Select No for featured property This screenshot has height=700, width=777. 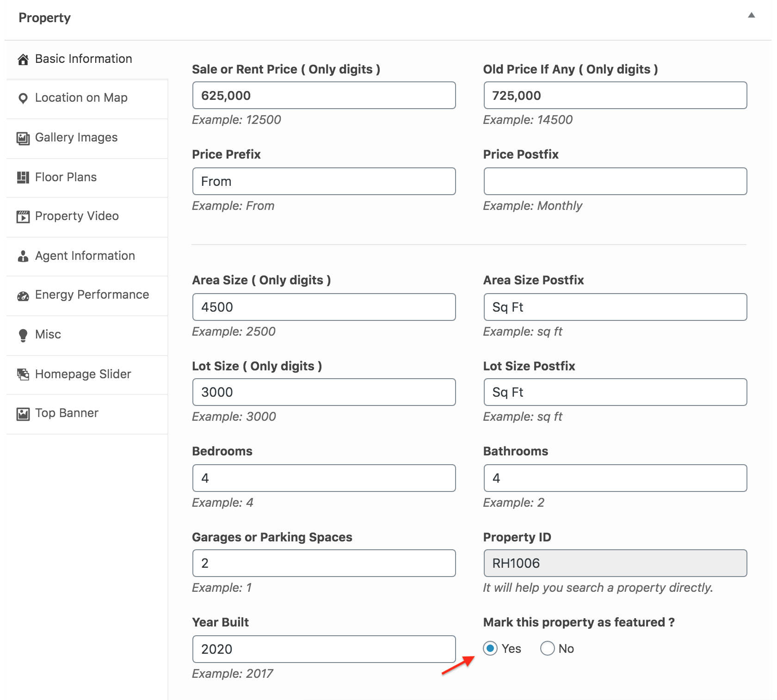[x=548, y=648]
